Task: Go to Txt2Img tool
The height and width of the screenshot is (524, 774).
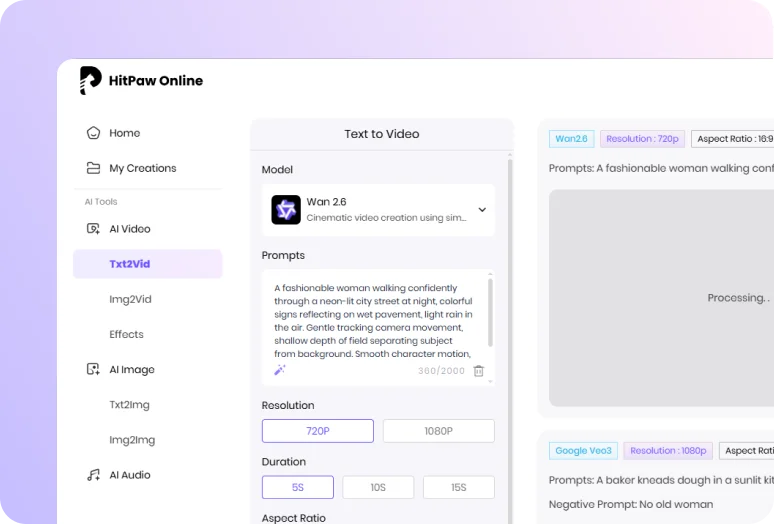Action: point(130,405)
